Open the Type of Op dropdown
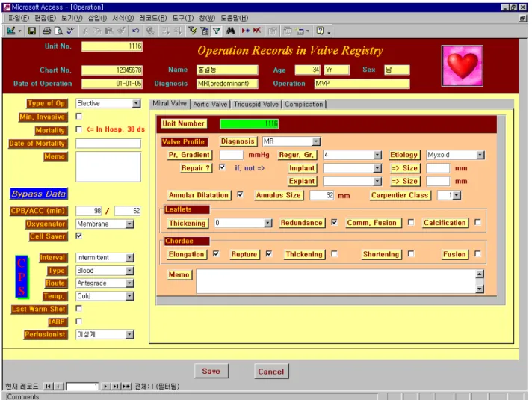The width and height of the screenshot is (532, 400). click(x=136, y=103)
